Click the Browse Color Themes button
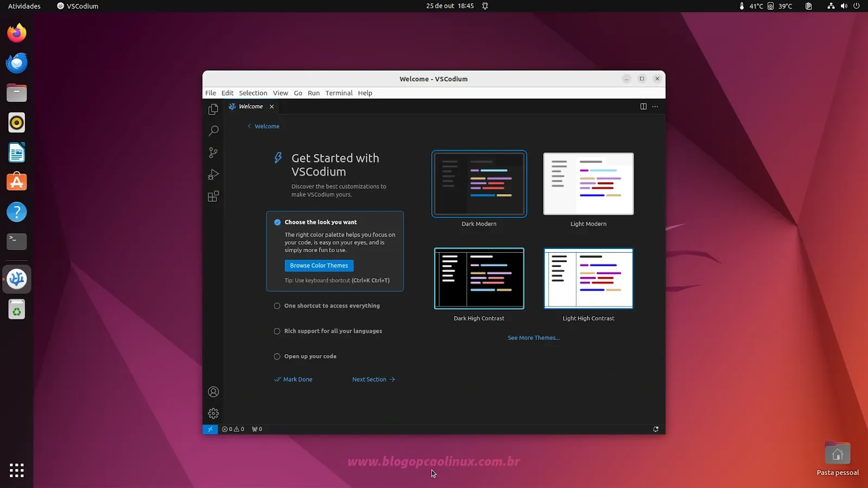This screenshot has width=868, height=488. point(319,266)
